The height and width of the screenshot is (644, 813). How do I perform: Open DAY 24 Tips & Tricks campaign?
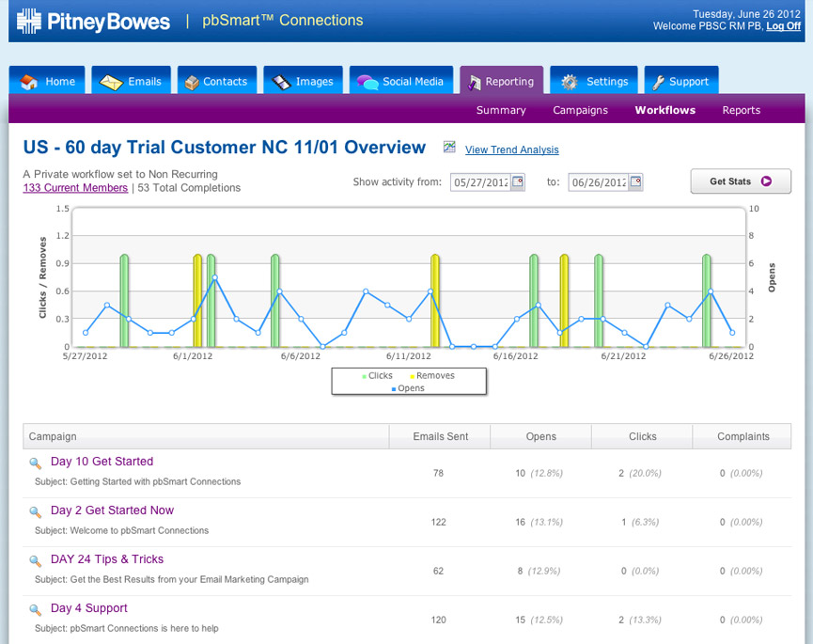tap(107, 559)
